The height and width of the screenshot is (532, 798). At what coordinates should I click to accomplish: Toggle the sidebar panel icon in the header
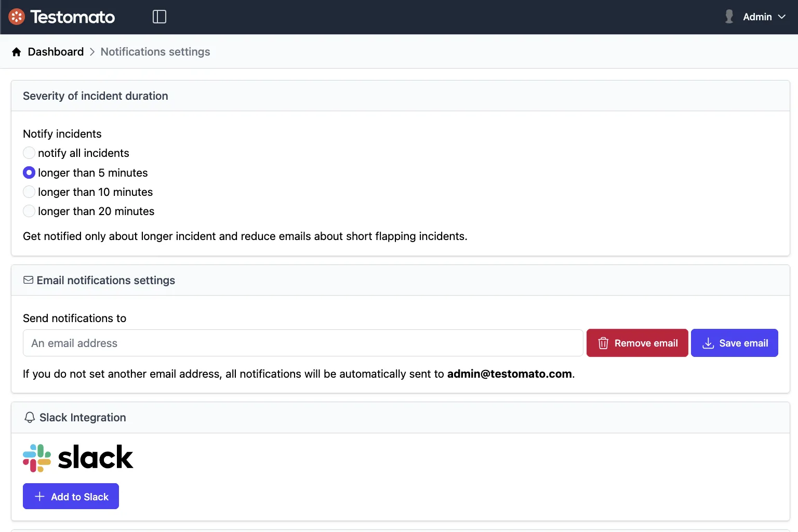159,16
